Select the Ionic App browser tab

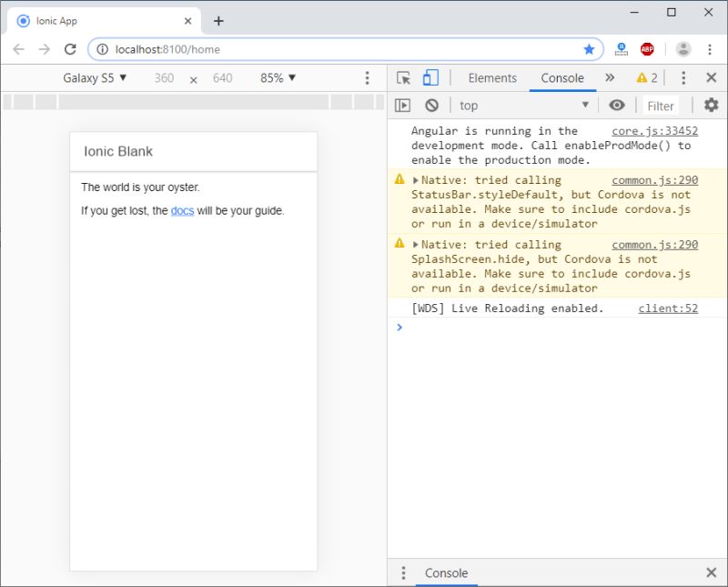pos(104,21)
